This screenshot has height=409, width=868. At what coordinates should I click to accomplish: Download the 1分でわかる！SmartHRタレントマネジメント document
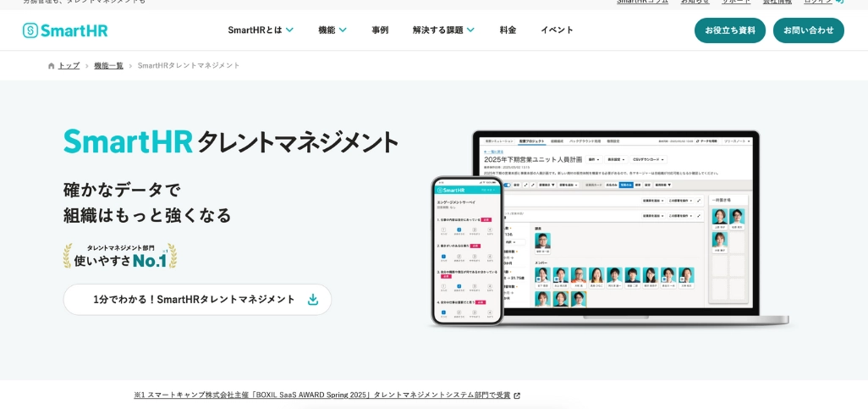197,299
